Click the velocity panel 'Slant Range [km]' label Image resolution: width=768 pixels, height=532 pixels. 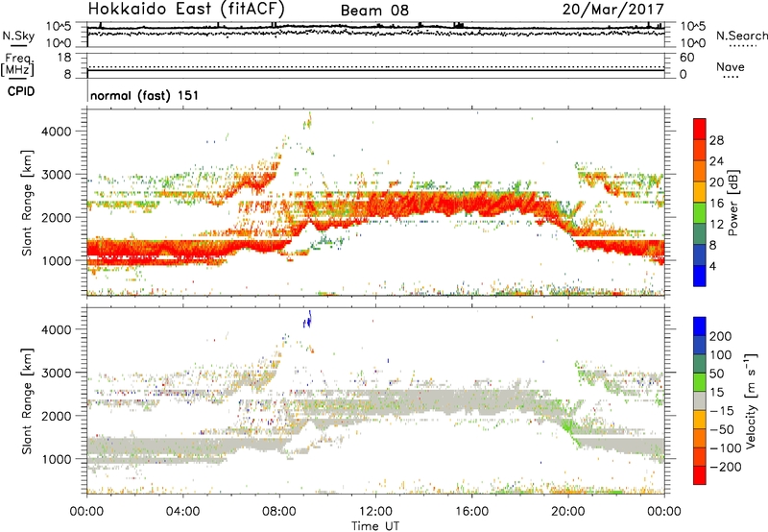(x=27, y=401)
